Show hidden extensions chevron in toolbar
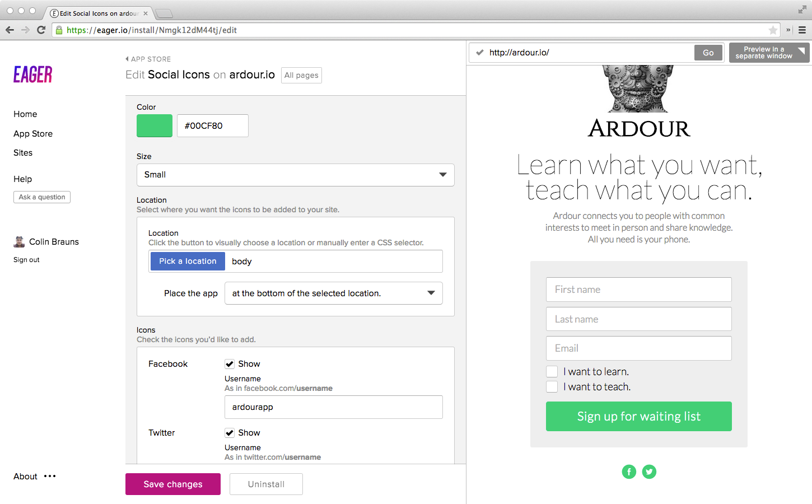812x504 pixels. (788, 30)
